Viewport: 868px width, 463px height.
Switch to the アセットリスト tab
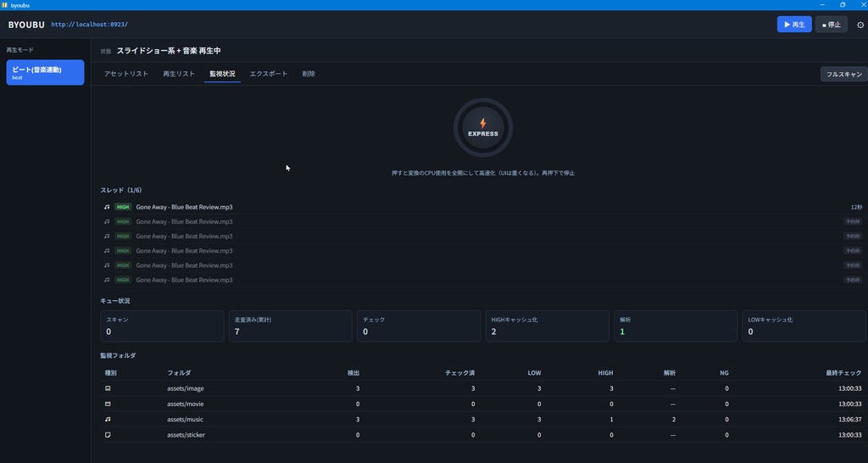(126, 74)
